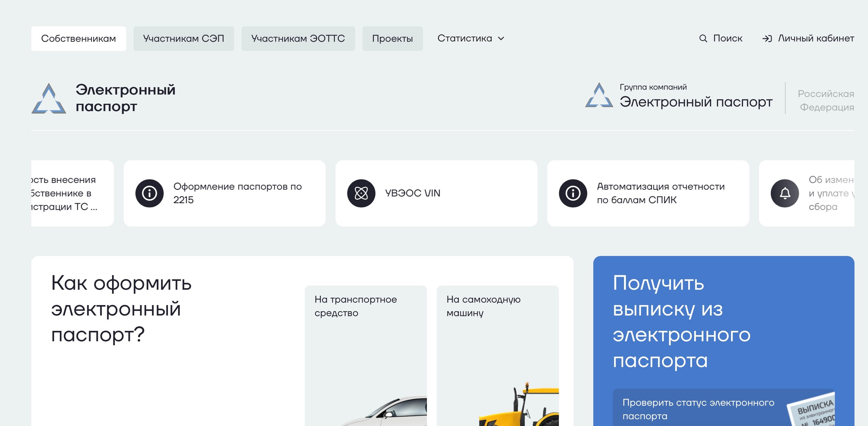Click info icon for Автоматизация отчетности
Viewport: 868px width, 426px height.
573,193
